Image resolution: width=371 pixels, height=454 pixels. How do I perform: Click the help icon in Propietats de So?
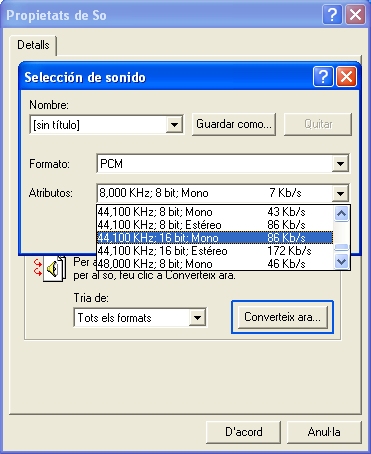[x=332, y=15]
